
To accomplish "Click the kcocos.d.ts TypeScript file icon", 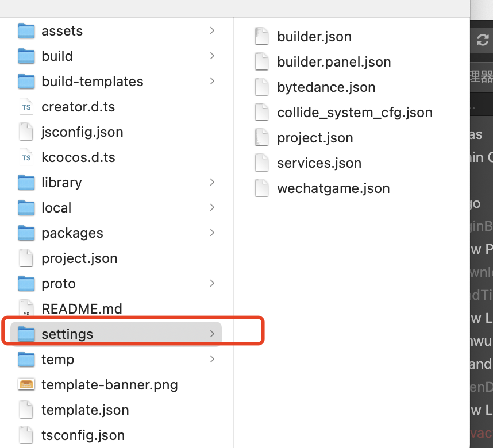I will pyautogui.click(x=26, y=157).
